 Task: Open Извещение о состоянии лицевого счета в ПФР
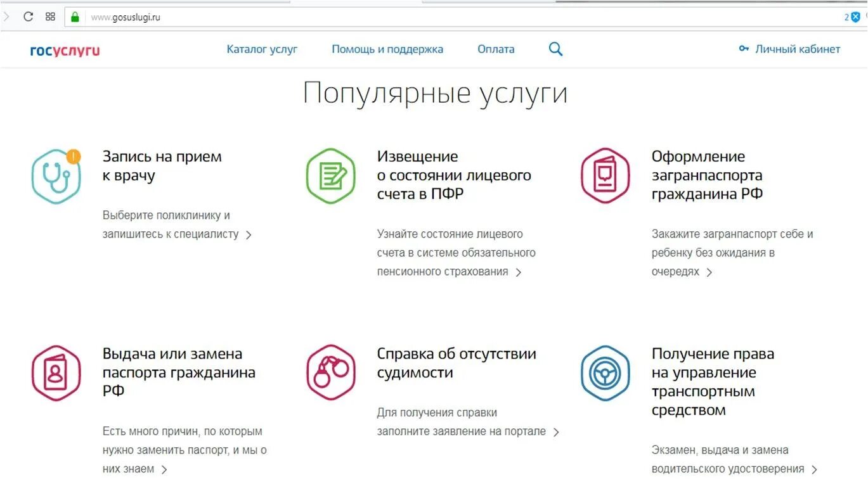(x=454, y=175)
